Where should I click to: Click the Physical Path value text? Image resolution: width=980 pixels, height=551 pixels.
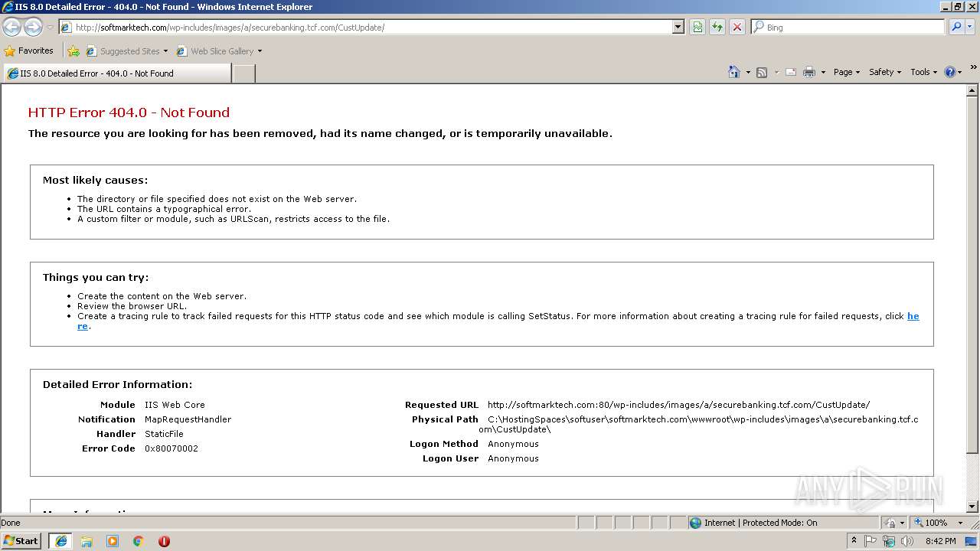698,425
